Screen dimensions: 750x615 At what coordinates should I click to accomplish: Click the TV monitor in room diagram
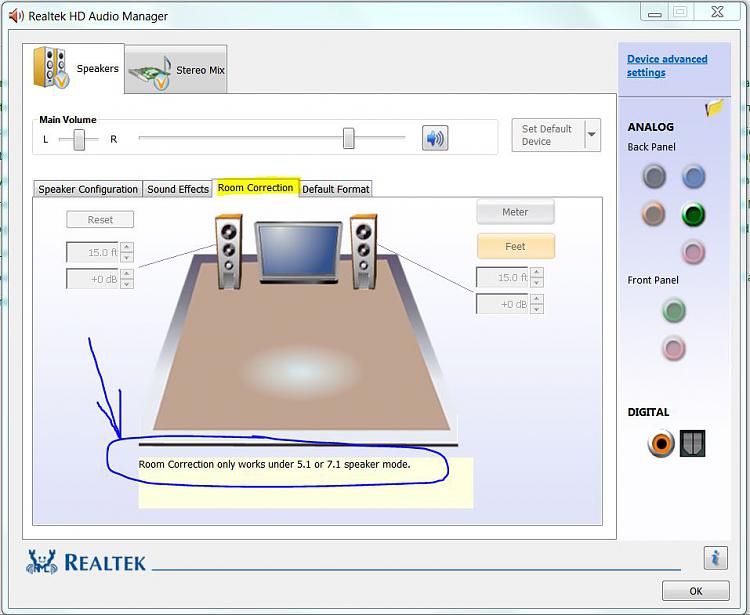coord(298,253)
